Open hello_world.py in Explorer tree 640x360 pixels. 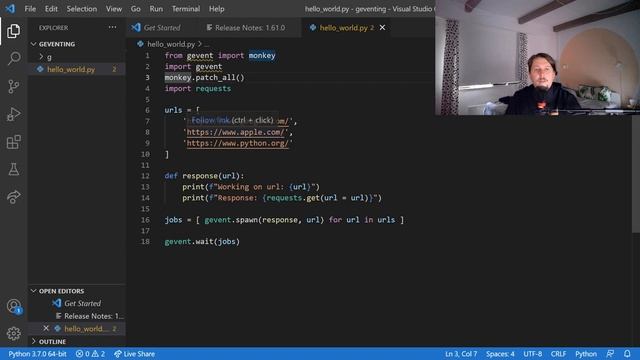pyautogui.click(x=71, y=69)
